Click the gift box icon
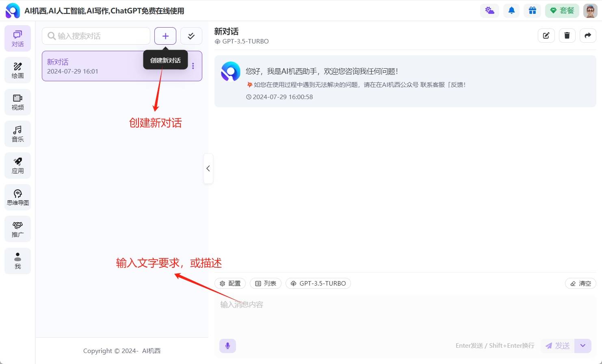The image size is (602, 364). tap(532, 11)
